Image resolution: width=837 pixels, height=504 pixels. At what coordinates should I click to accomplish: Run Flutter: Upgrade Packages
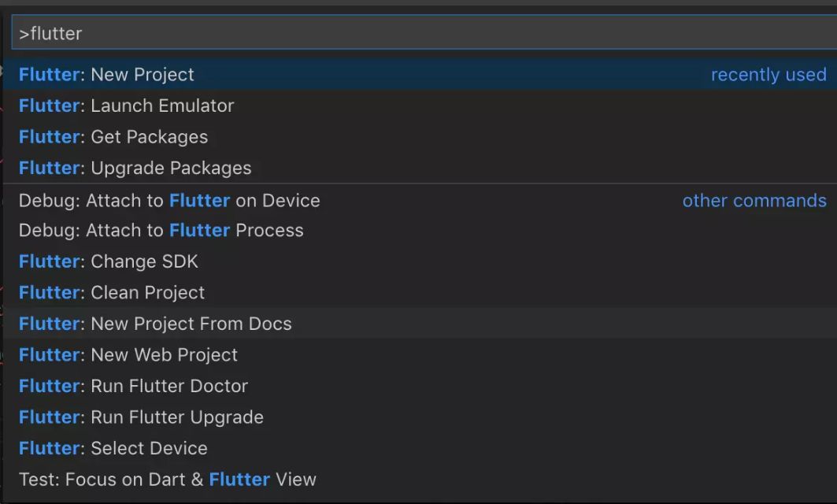135,168
